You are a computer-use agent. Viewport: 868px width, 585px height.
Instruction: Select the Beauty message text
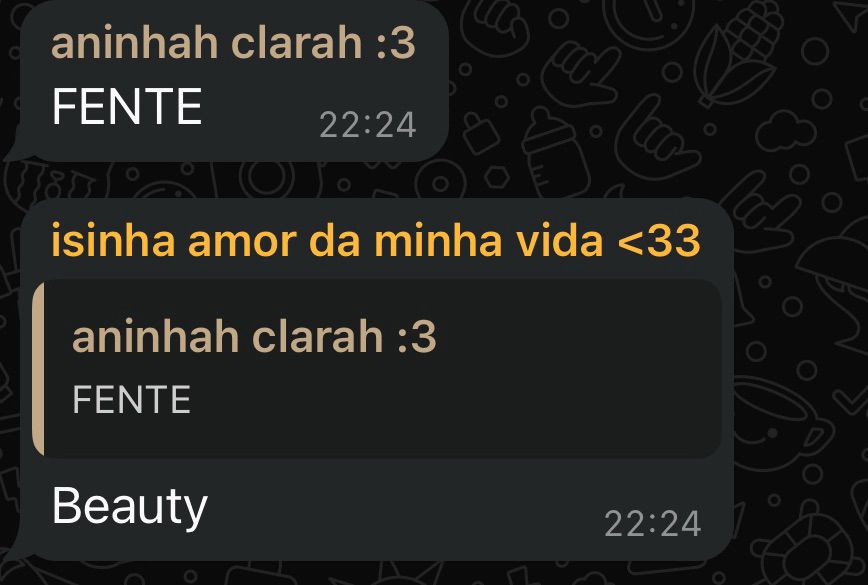click(x=130, y=508)
